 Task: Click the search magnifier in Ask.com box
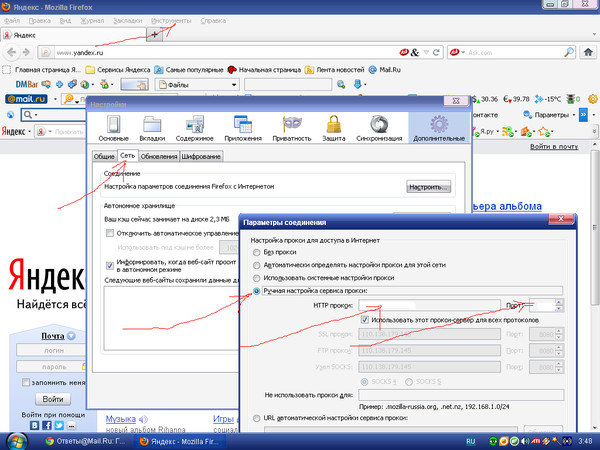(569, 52)
